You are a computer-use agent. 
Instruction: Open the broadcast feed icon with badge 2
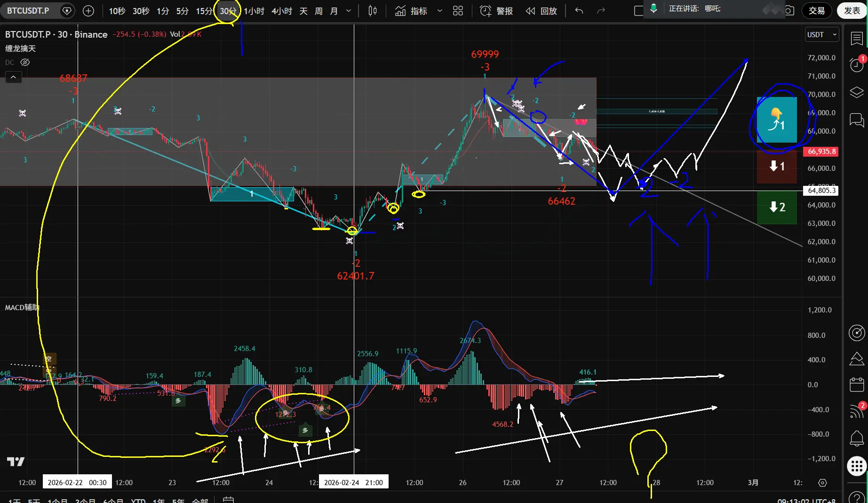coord(857,411)
